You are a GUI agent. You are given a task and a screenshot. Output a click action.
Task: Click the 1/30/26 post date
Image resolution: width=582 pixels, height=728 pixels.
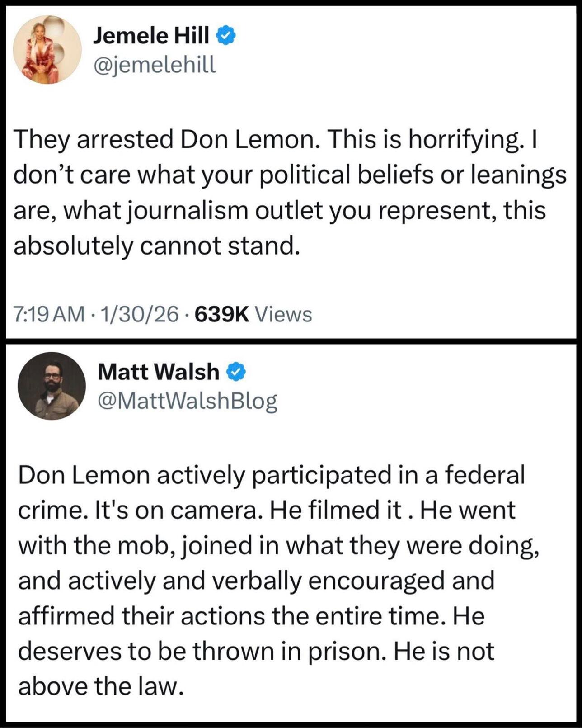tap(140, 314)
